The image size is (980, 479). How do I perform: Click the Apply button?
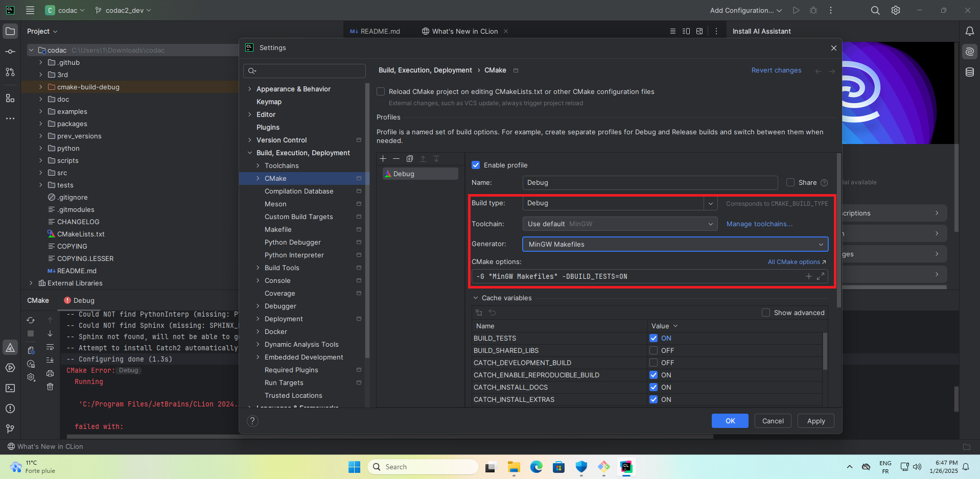[x=815, y=421]
